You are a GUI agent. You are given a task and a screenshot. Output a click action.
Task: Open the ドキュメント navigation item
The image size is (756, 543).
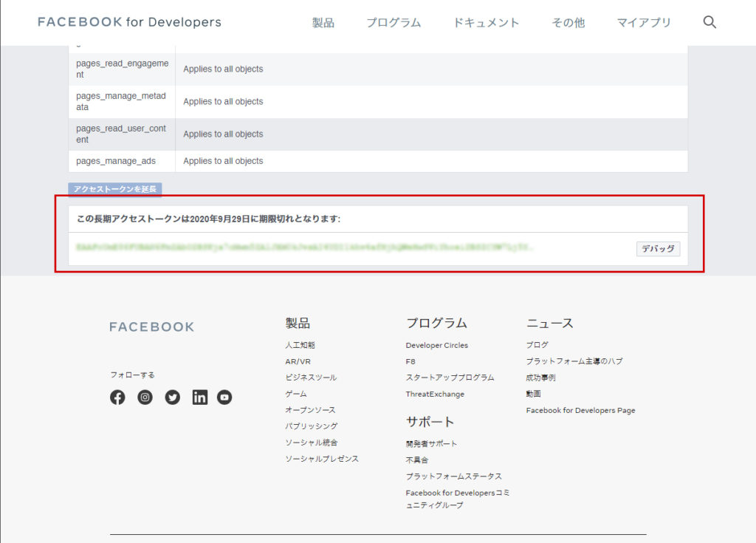486,23
